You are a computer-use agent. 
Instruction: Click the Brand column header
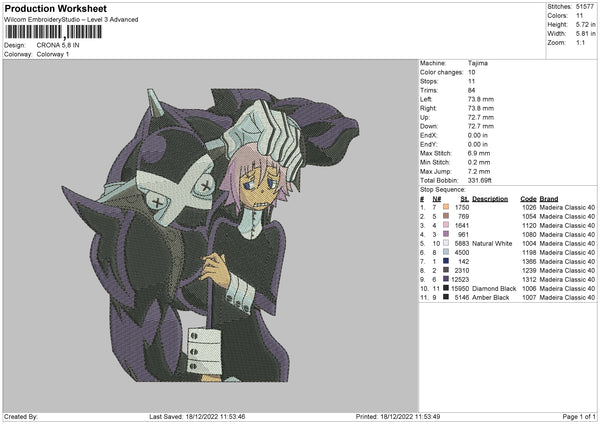pyautogui.click(x=549, y=199)
